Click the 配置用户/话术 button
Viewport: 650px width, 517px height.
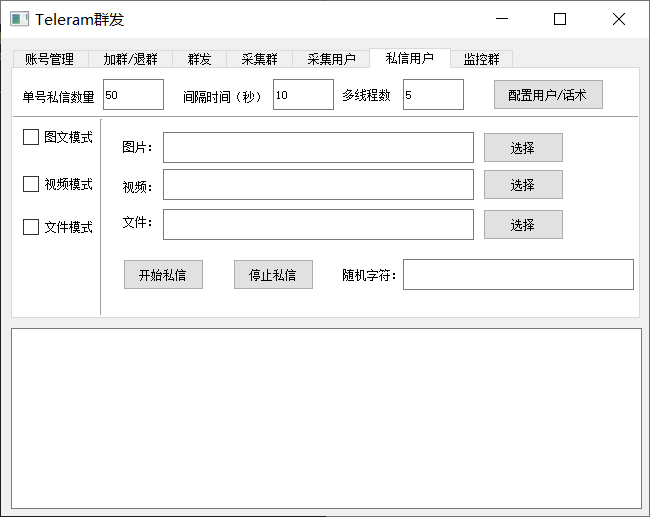coord(548,95)
